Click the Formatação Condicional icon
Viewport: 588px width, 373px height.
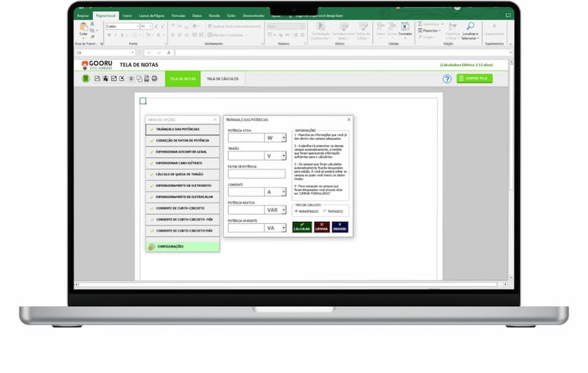coord(321,27)
